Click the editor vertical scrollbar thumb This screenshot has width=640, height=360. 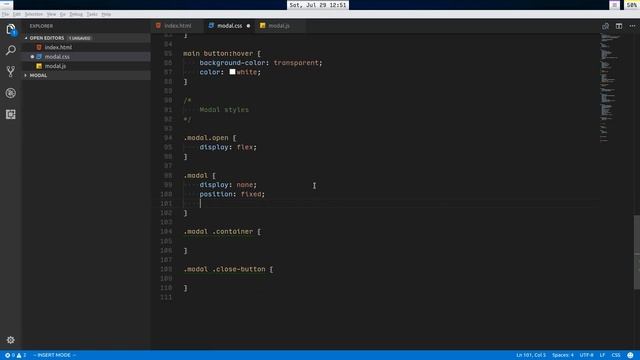637,252
